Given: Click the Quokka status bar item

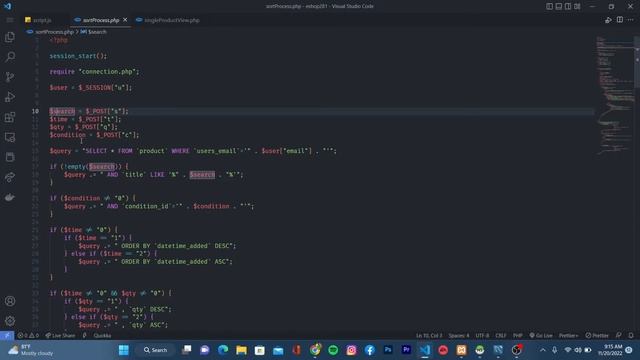Looking at the screenshot, I should click(x=102, y=336).
